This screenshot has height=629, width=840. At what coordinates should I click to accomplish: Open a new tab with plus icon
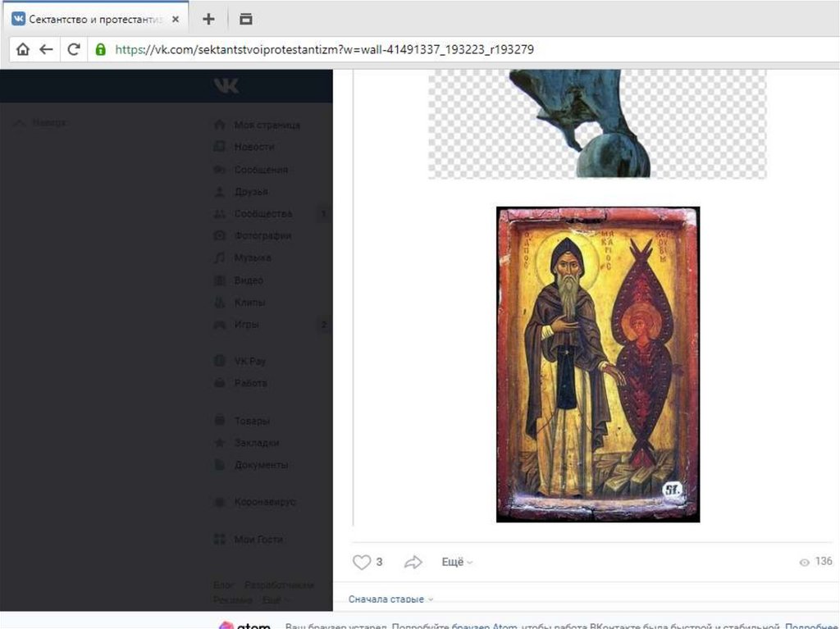[x=208, y=20]
